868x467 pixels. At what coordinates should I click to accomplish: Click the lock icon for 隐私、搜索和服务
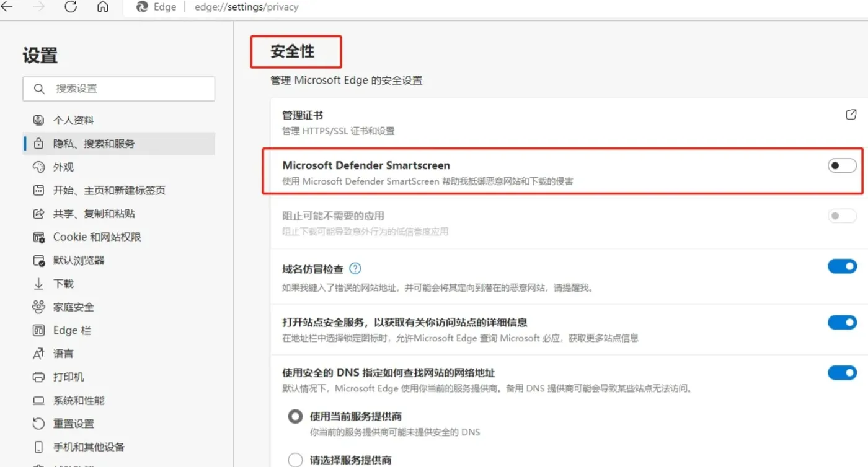[38, 144]
